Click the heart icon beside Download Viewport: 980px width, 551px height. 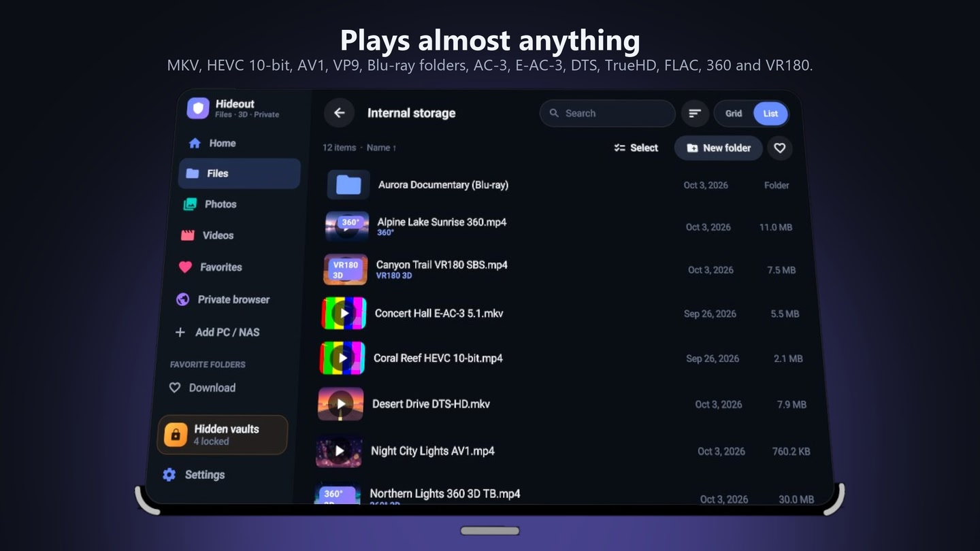[175, 388]
